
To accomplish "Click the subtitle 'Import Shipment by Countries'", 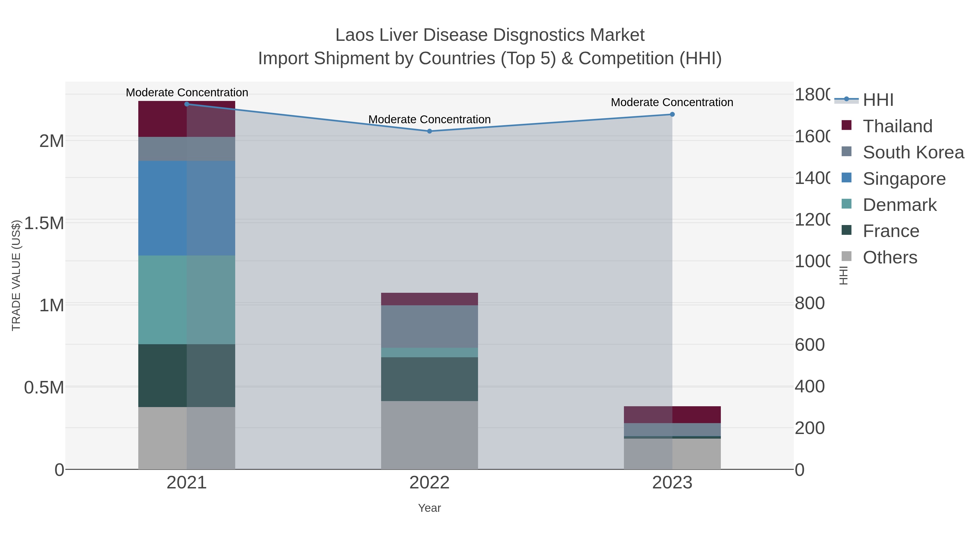I will (x=377, y=59).
